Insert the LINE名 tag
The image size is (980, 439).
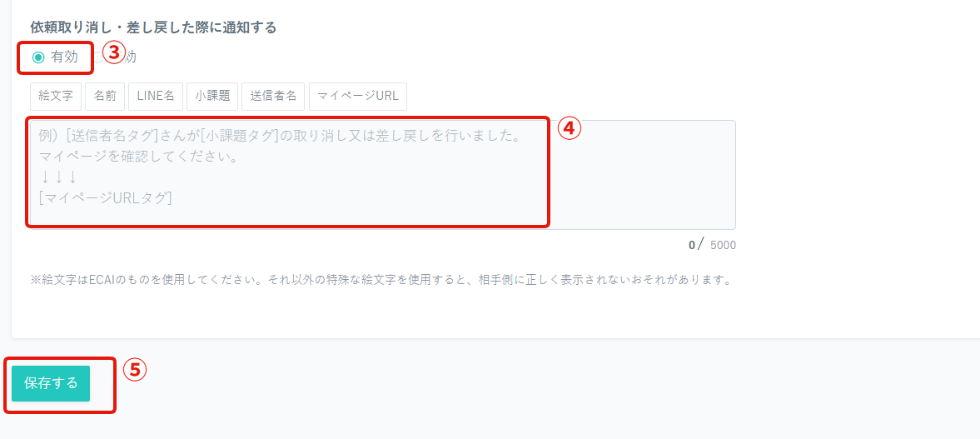click(x=156, y=97)
